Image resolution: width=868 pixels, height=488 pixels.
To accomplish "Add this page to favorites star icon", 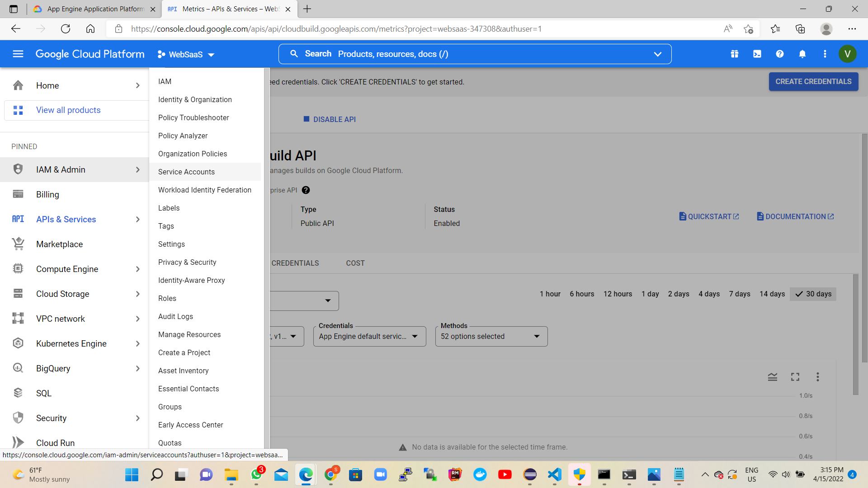I will (748, 29).
